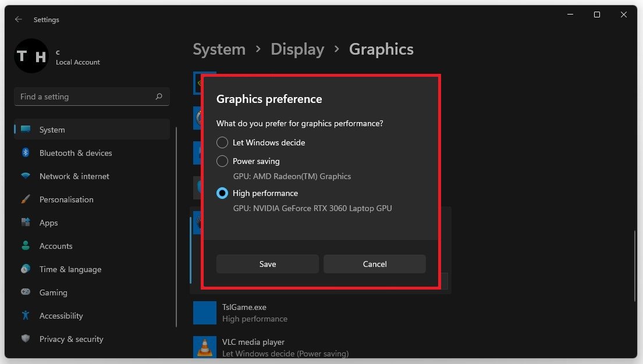The width and height of the screenshot is (643, 364).
Task: Select the Let Windows decide radio option
Action: pyautogui.click(x=222, y=142)
